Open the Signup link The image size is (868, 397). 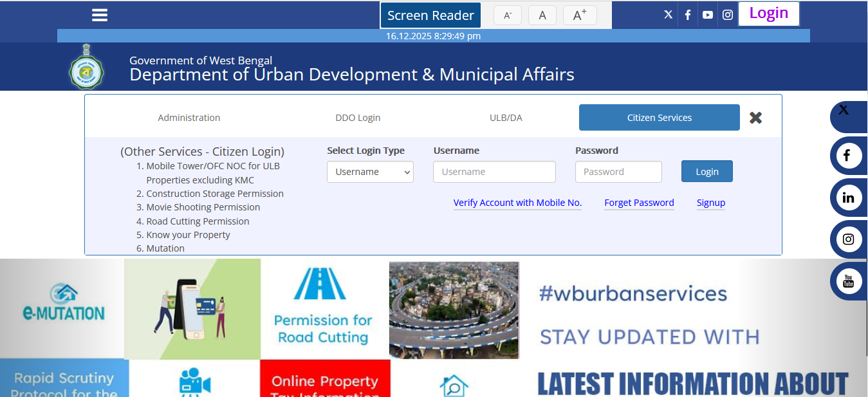(x=710, y=203)
